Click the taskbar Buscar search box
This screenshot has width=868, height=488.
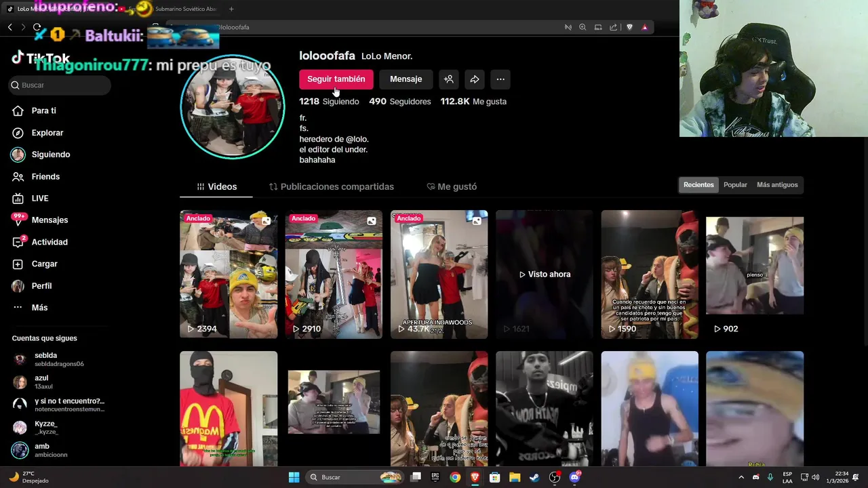click(355, 477)
